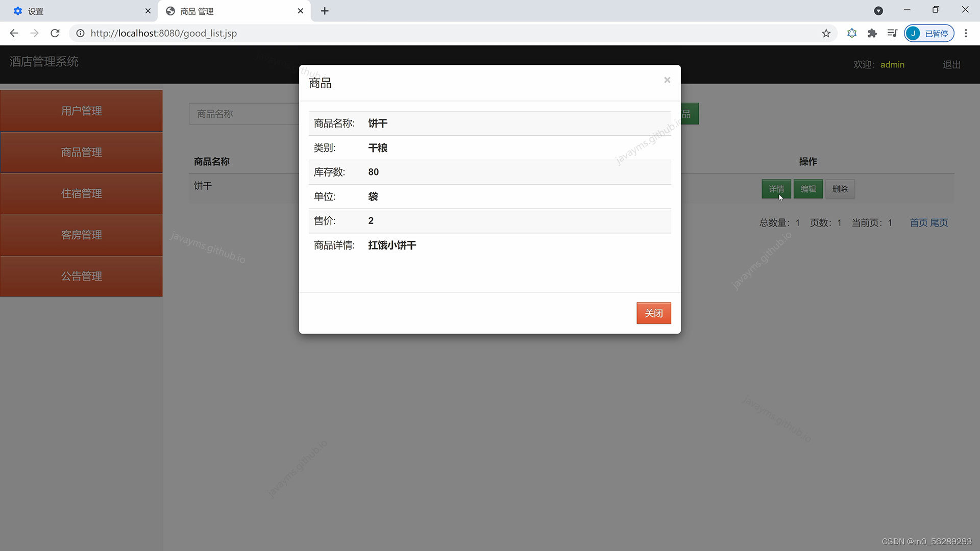
Task: Open the extensions puzzle icon
Action: pos(872,33)
